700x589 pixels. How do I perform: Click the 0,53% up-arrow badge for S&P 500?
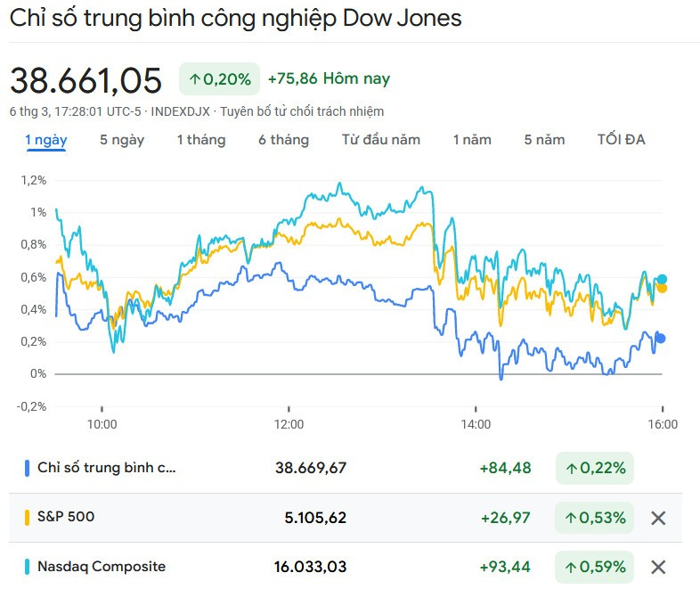594,518
